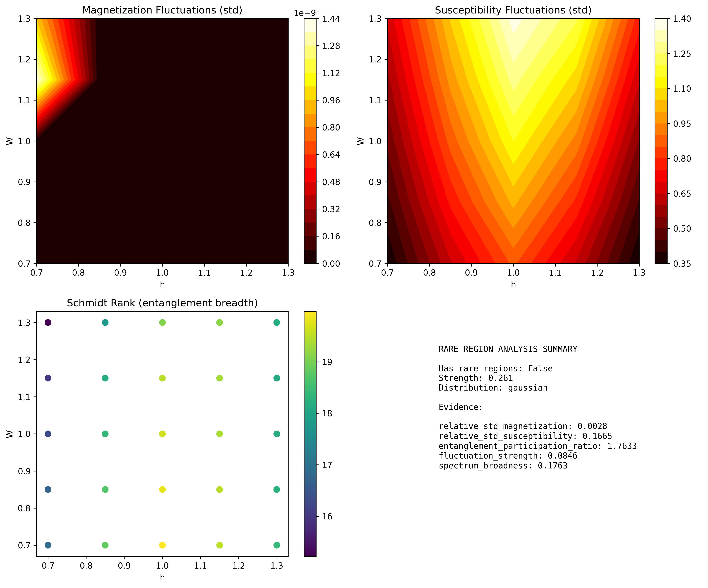Screen dimensions: 708x588
Task: Click the blue dot at h=0.7, W=0.85
Action: tap(48, 489)
